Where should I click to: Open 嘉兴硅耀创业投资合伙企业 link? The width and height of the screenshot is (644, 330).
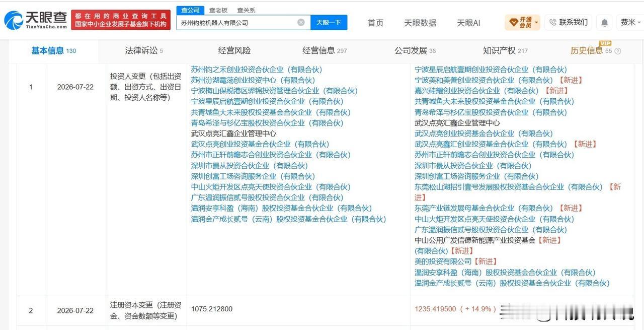(x=476, y=91)
